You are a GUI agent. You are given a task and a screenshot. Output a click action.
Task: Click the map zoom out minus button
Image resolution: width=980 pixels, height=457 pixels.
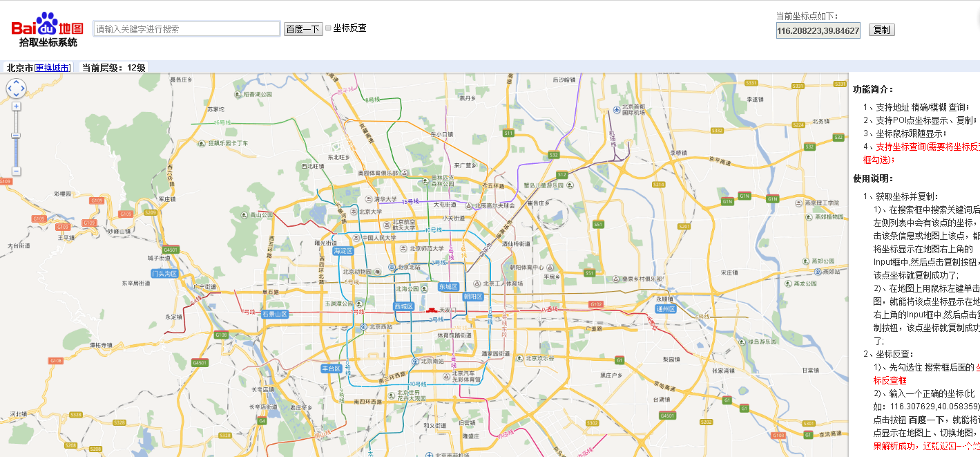click(x=16, y=171)
